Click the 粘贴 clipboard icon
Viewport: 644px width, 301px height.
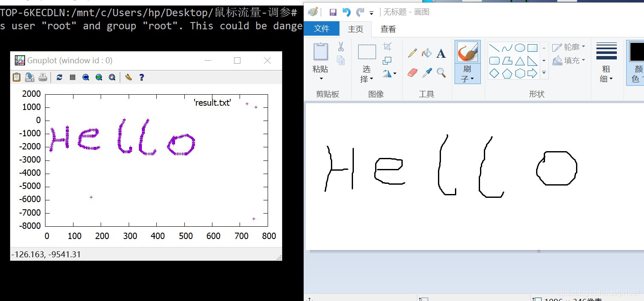pos(321,52)
